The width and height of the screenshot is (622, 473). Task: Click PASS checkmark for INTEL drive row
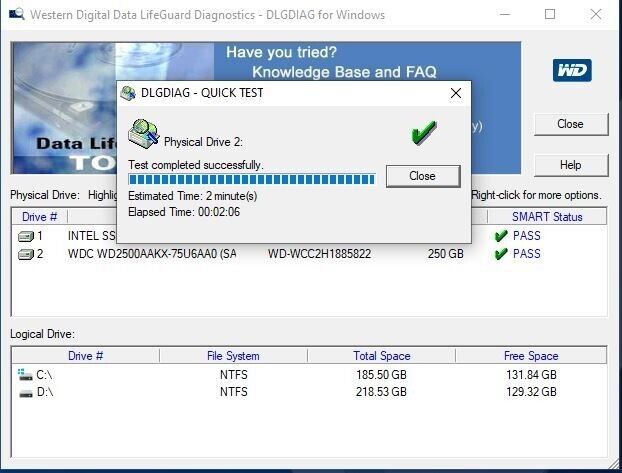(501, 236)
